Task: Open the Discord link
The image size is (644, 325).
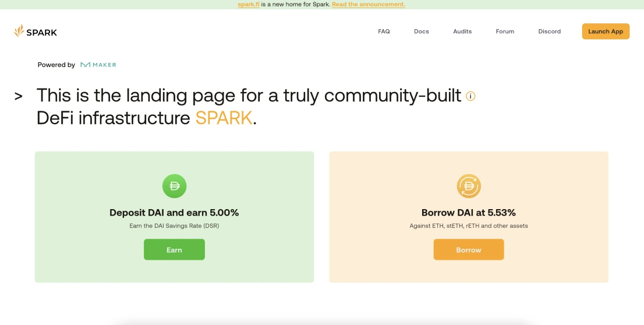Action: 550,31
